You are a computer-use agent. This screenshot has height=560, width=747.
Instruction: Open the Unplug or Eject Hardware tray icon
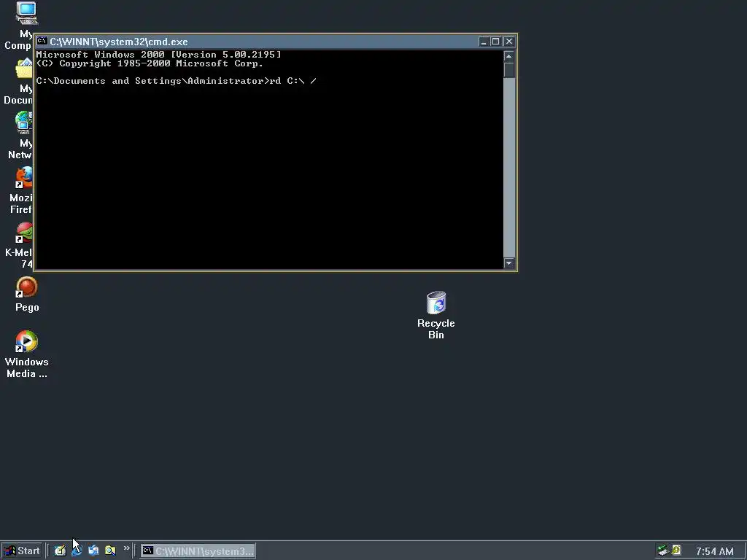point(662,551)
